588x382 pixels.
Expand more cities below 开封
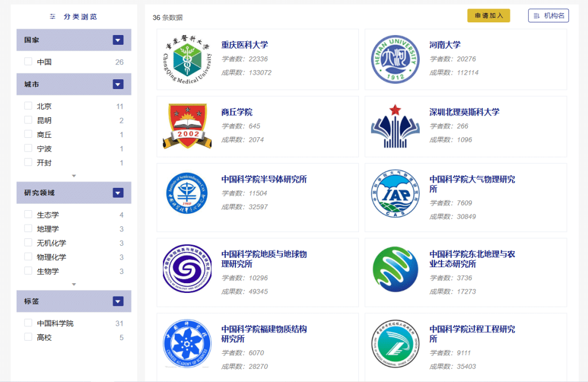point(74,176)
